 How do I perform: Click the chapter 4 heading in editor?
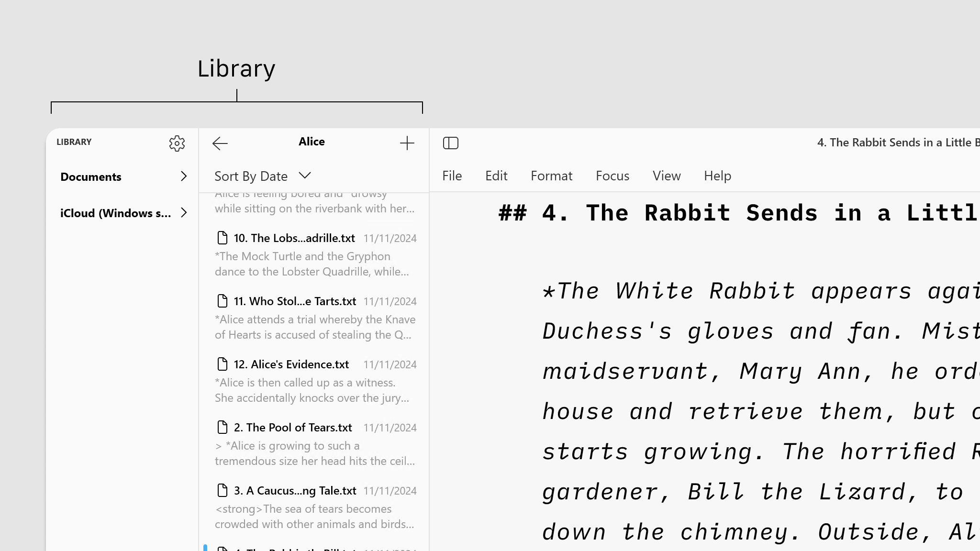[737, 213]
